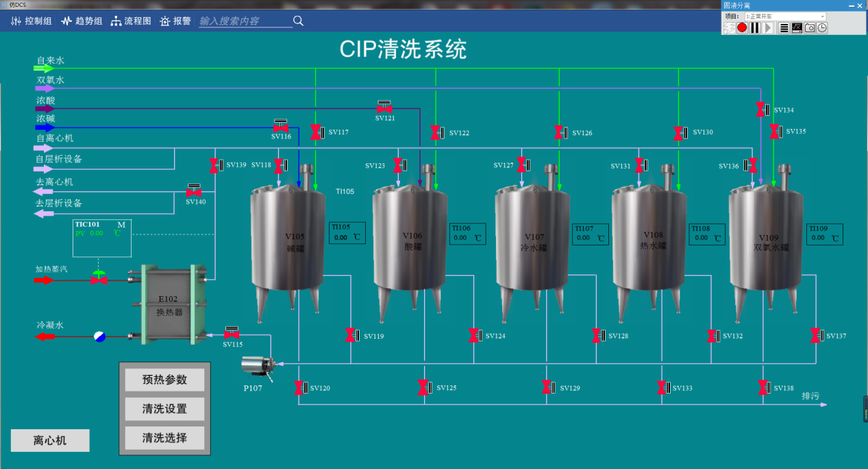Viewport: 868px width, 469px height.
Task: Open the list lines icon in toolbar
Action: tap(784, 28)
